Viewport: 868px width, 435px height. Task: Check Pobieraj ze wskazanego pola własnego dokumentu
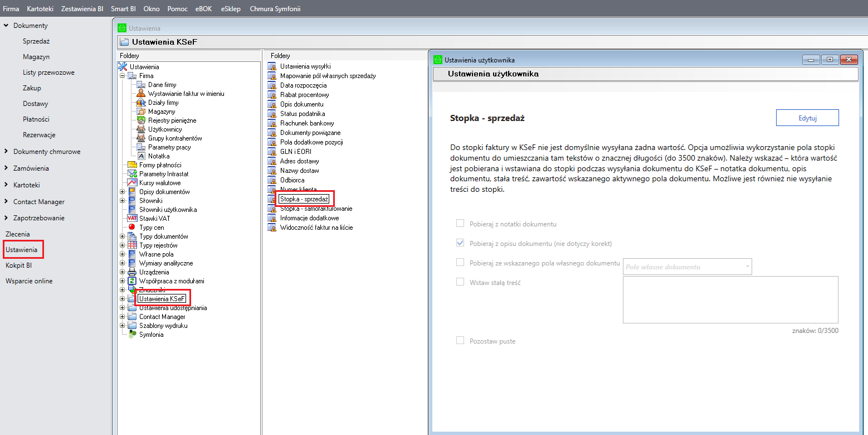460,263
